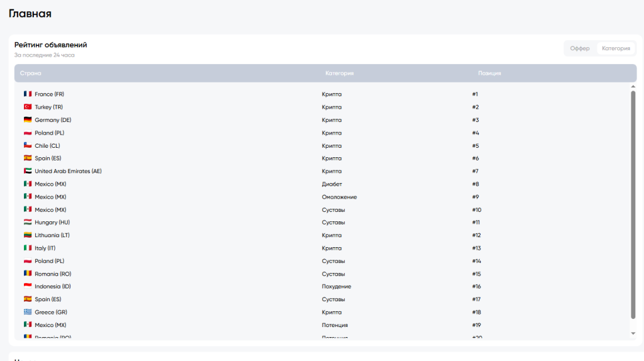The height and width of the screenshot is (361, 644).
Task: Click the Hungary flag icon
Action: (28, 222)
